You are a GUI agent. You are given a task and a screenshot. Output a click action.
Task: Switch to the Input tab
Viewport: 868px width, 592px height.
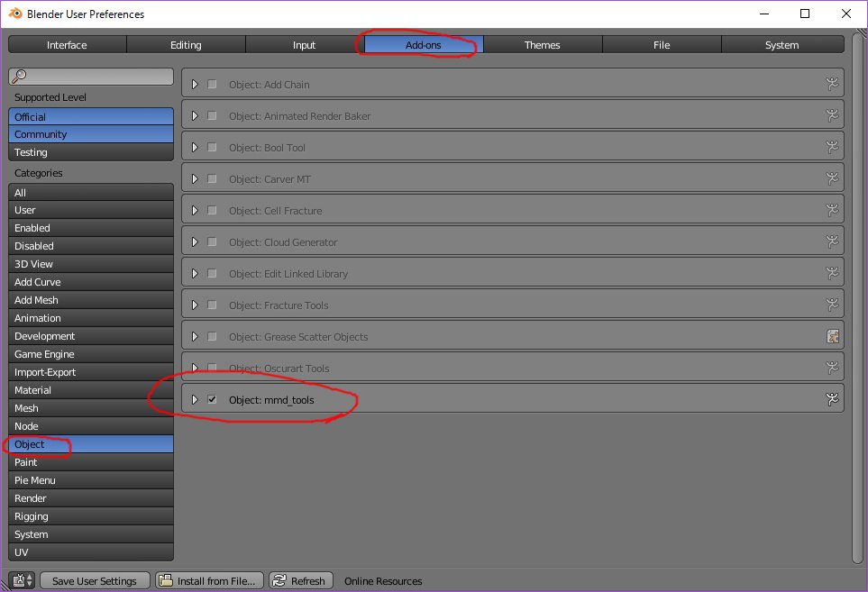click(x=305, y=45)
